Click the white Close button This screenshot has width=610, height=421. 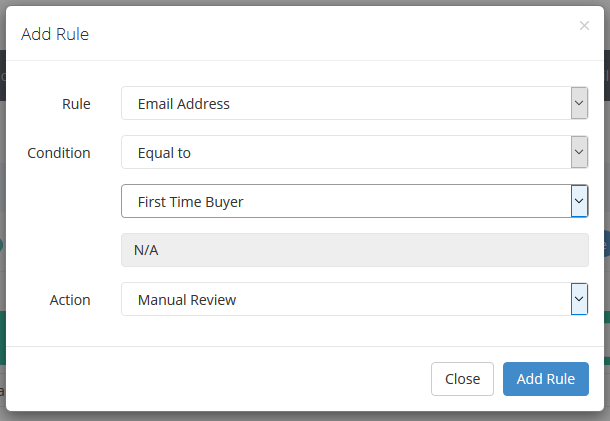462,379
